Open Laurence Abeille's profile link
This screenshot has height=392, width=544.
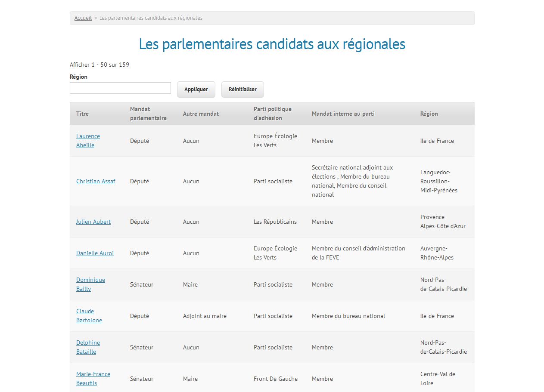(x=88, y=141)
